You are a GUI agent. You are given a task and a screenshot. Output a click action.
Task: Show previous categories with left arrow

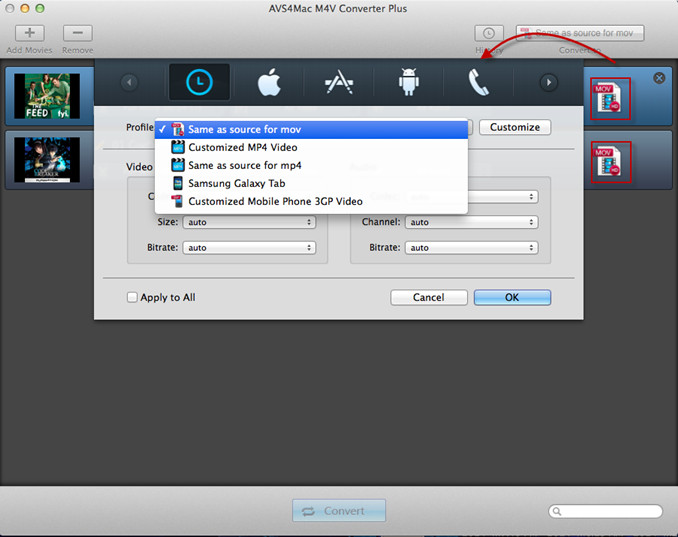(129, 82)
